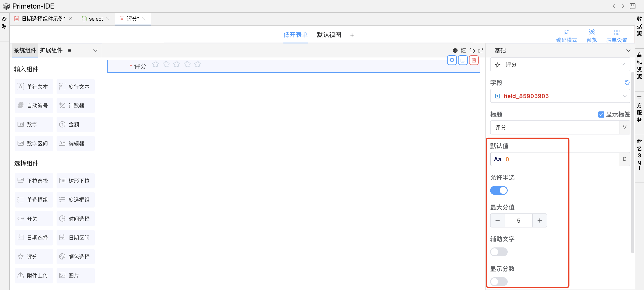644x290 pixels.
Task: Click the copy component icon
Action: tap(463, 60)
